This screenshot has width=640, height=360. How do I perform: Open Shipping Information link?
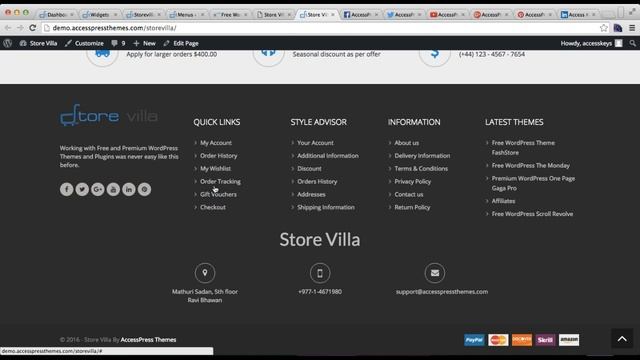326,207
